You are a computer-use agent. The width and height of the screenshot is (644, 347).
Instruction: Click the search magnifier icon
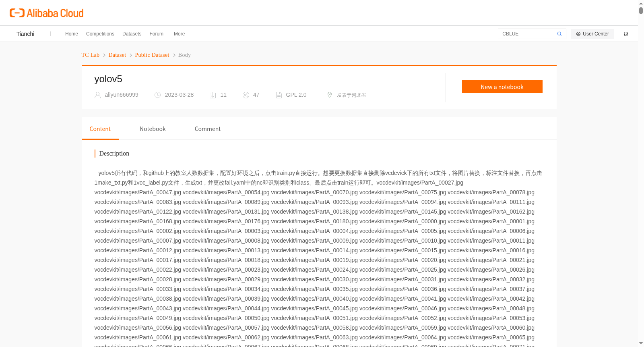coord(559,34)
